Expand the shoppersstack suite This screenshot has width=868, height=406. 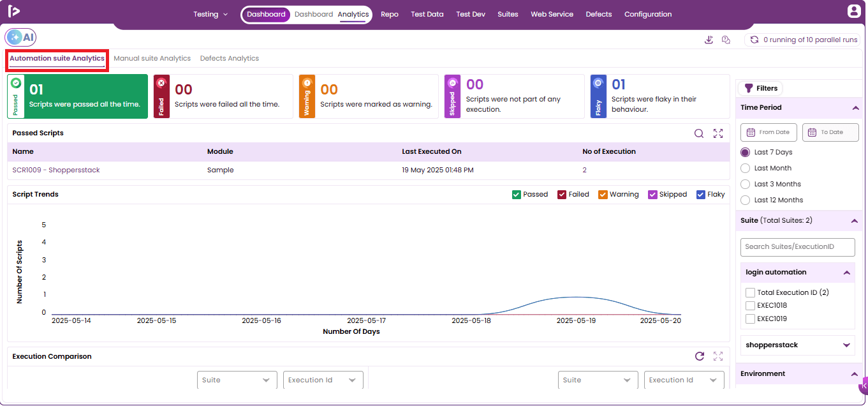click(846, 345)
